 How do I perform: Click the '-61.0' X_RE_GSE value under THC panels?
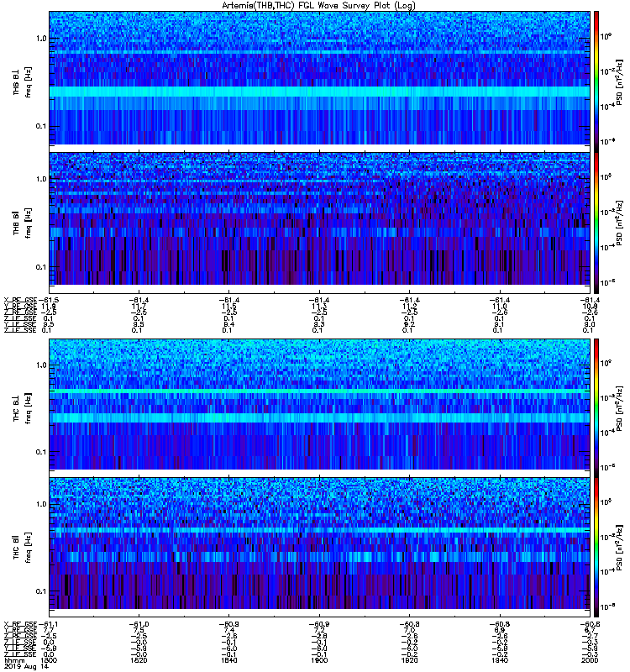[139, 624]
